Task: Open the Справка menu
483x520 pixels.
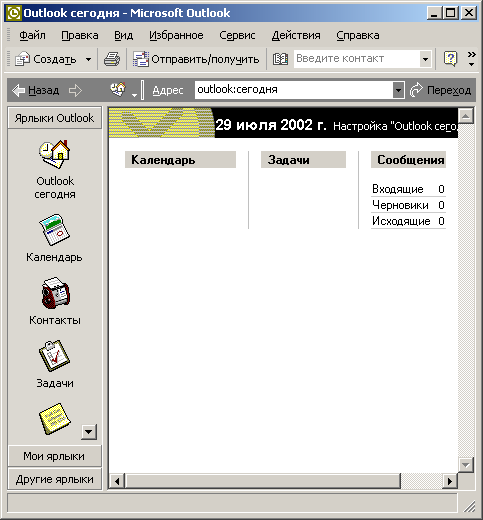Action: click(x=358, y=35)
